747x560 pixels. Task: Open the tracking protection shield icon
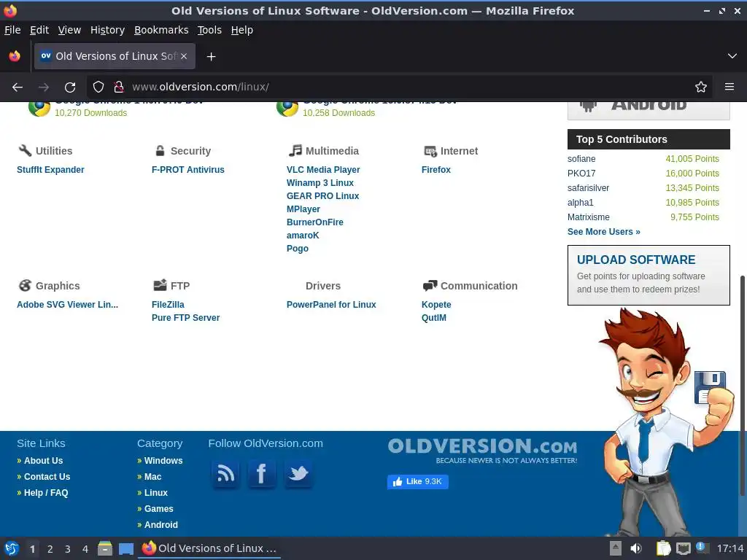pos(98,87)
